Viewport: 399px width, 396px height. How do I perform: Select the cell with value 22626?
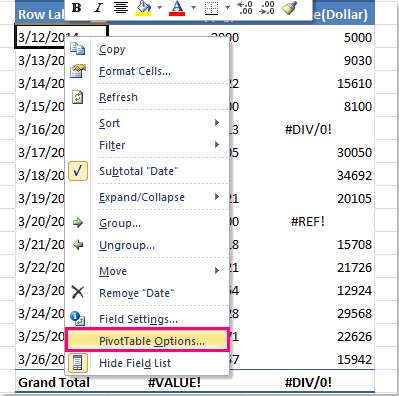pos(354,337)
